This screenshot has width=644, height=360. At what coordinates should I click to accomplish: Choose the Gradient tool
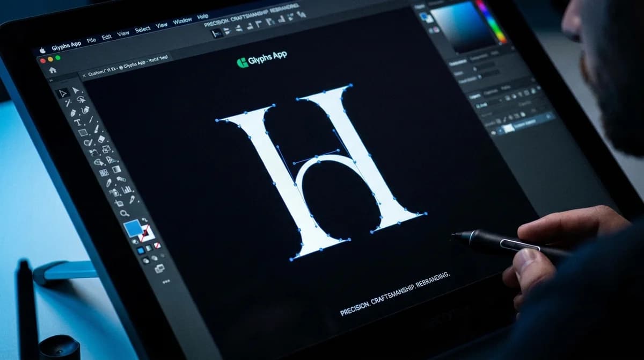pyautogui.click(x=116, y=169)
